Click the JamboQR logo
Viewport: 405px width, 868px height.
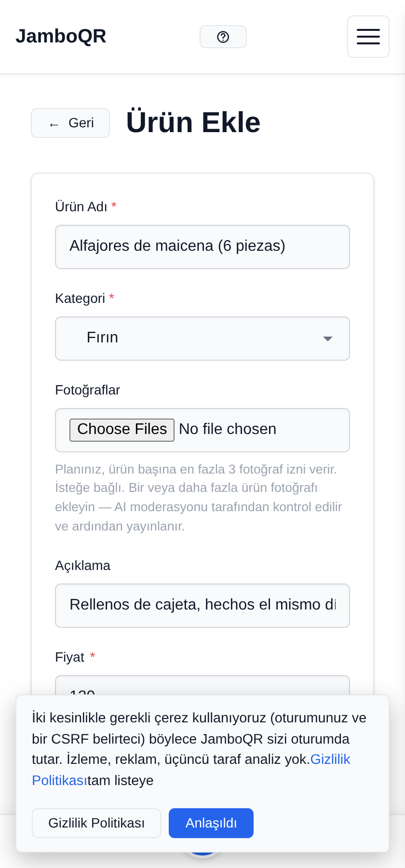coord(61,36)
